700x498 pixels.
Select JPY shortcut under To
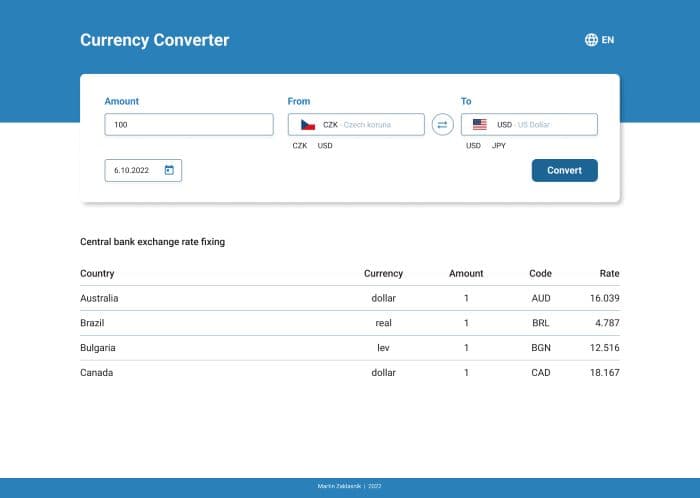499,145
